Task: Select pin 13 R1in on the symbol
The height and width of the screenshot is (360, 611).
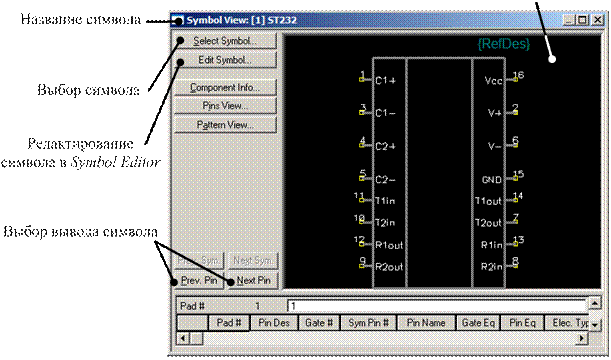Action: (x=516, y=244)
